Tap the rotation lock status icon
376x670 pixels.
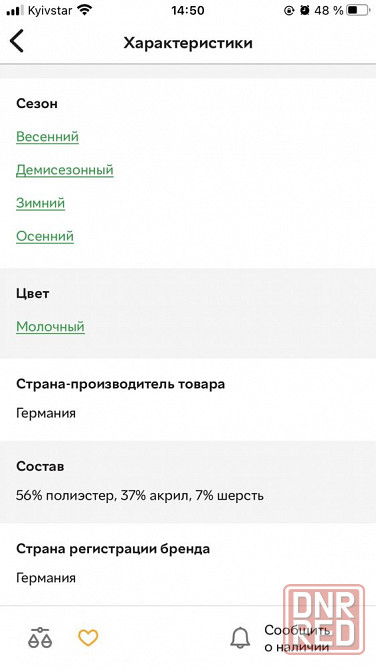tap(289, 10)
